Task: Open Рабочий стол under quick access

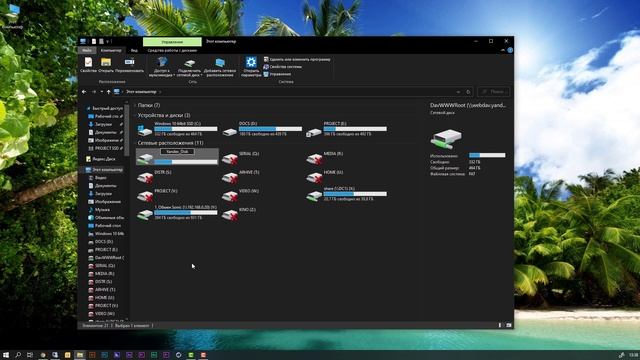Action: point(106,116)
